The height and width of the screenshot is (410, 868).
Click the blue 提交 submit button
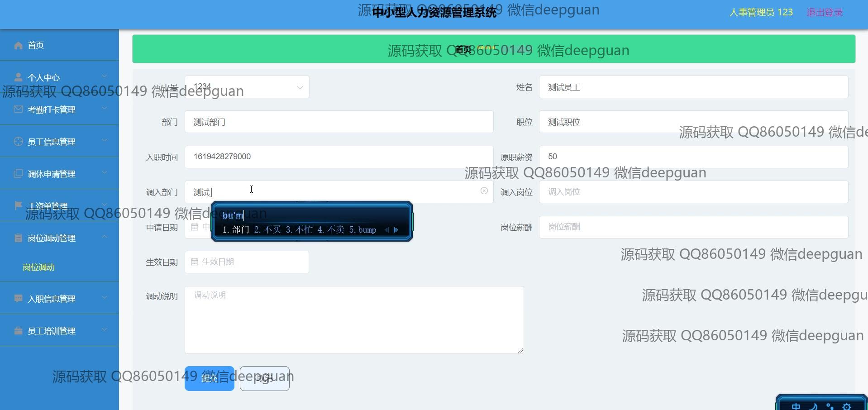209,378
